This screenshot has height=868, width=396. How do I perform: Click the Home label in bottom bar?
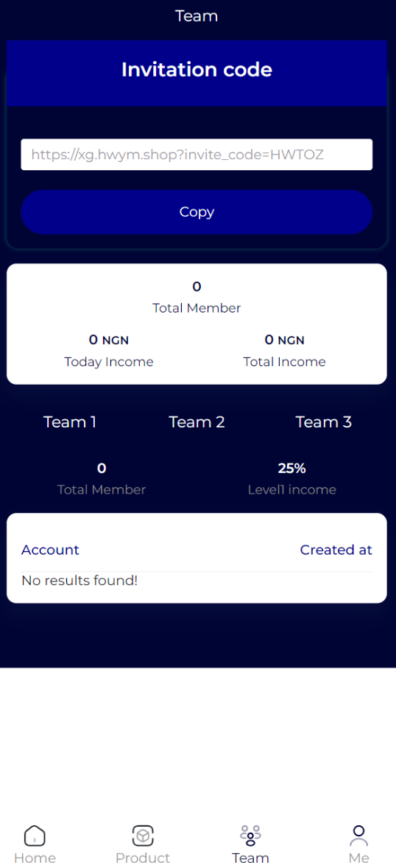(35, 858)
